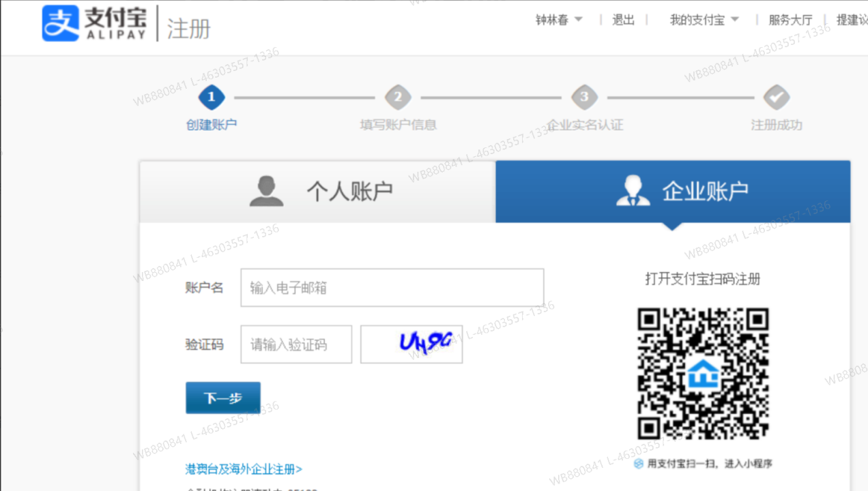
Task: Click 创建账户 step label
Action: (212, 125)
